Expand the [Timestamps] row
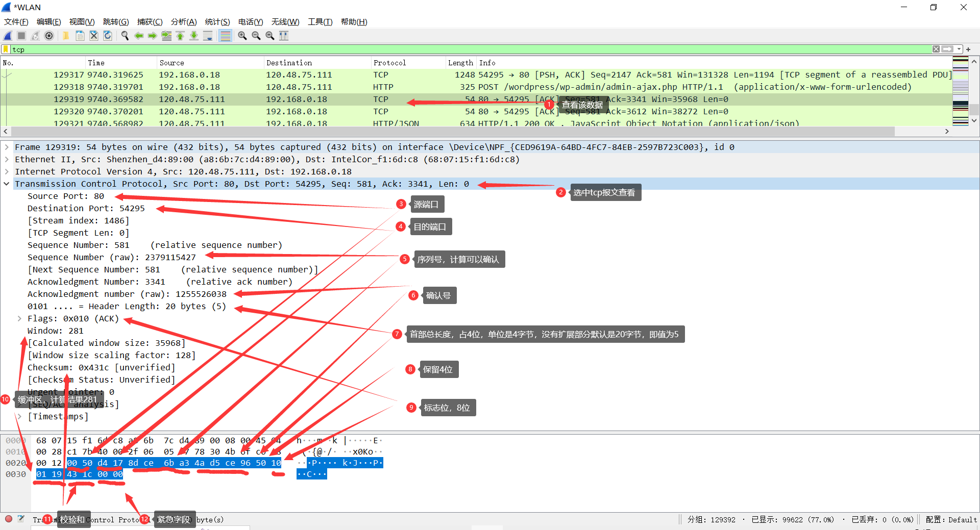 19,416
